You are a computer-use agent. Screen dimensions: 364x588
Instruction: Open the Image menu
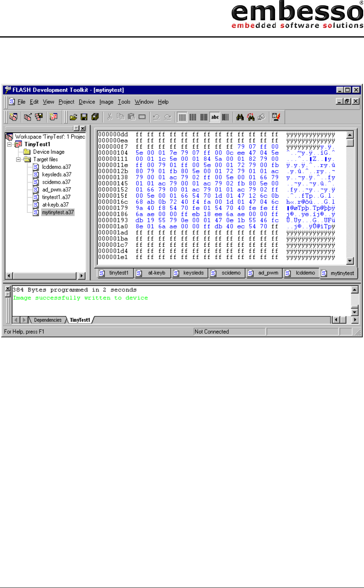[106, 102]
